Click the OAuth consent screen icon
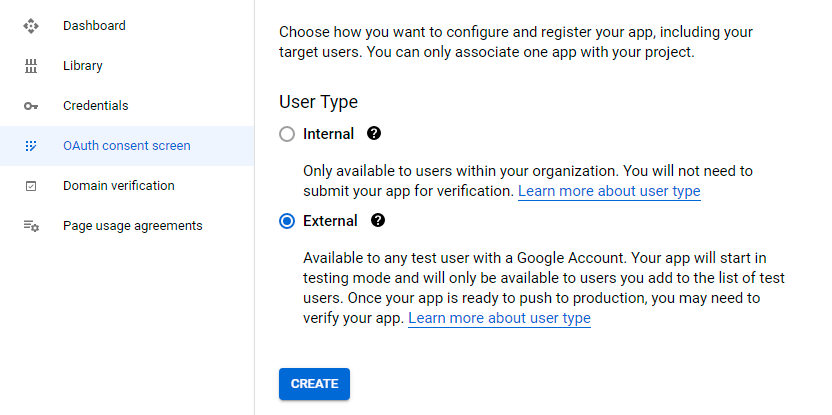Screen dimensions: 832x415 [x=31, y=146]
